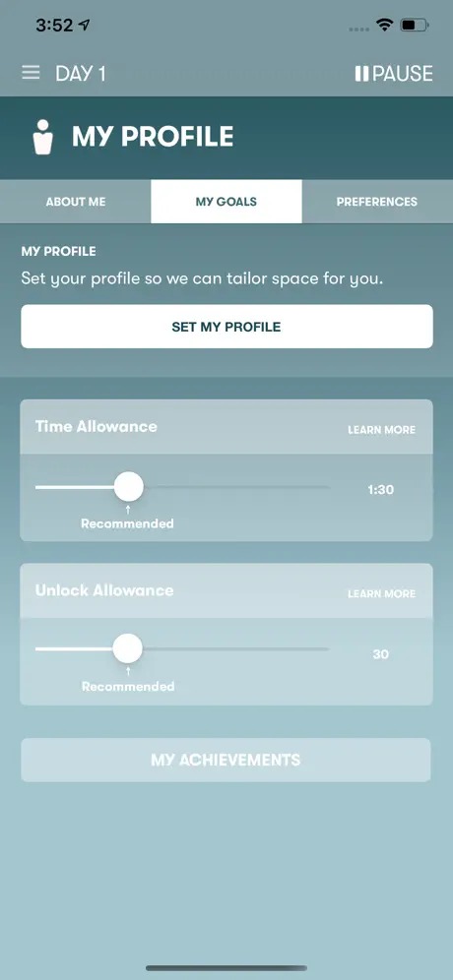Screen dimensions: 453x980
Task: Select the MY GOALS tab
Action: [x=226, y=202]
